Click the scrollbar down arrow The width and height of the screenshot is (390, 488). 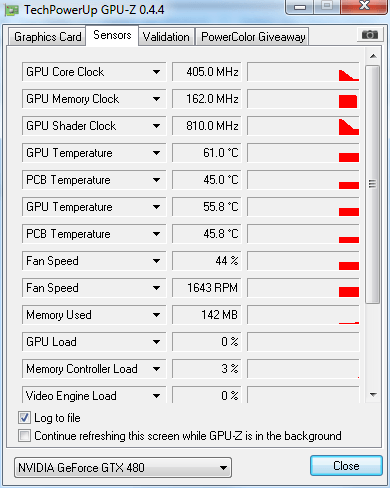[373, 395]
